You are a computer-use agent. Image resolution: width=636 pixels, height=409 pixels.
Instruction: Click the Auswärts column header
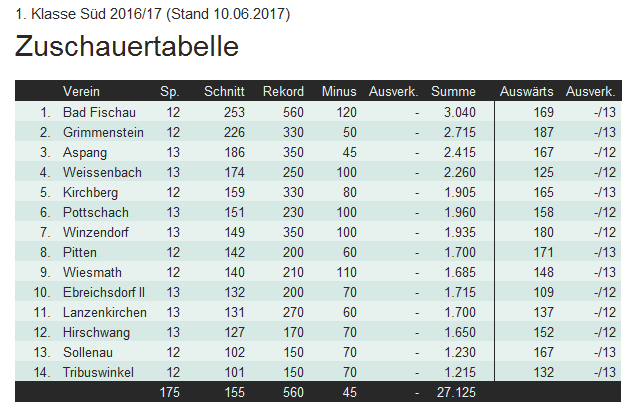tap(526, 91)
